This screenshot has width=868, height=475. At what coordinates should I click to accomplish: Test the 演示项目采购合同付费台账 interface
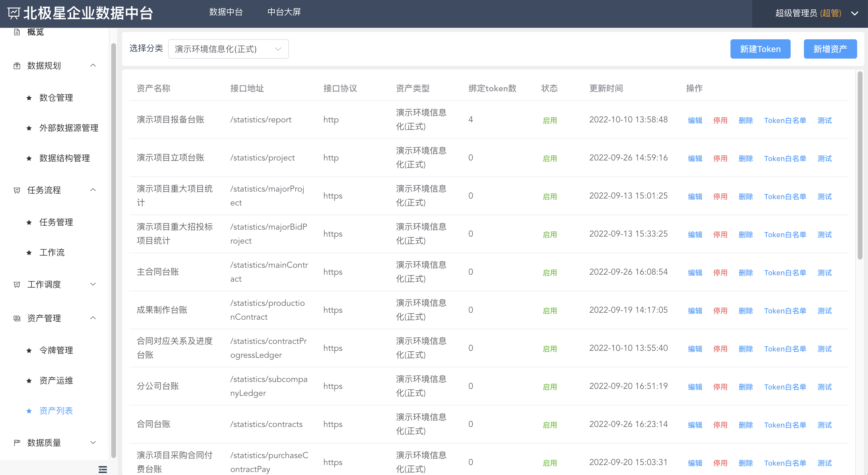824,463
